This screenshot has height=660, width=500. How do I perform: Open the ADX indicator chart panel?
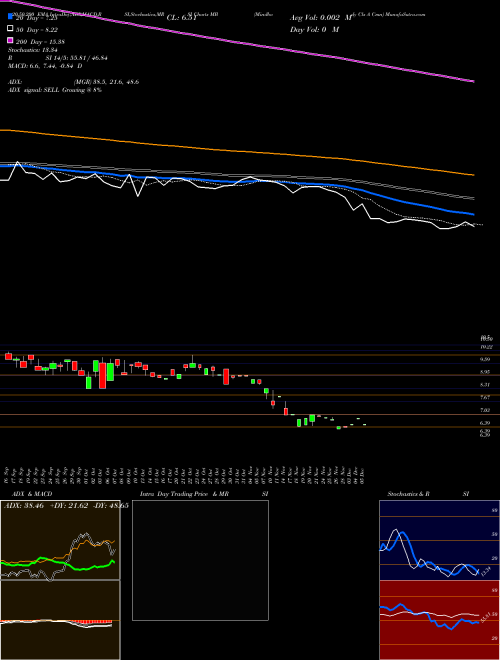coord(60,540)
